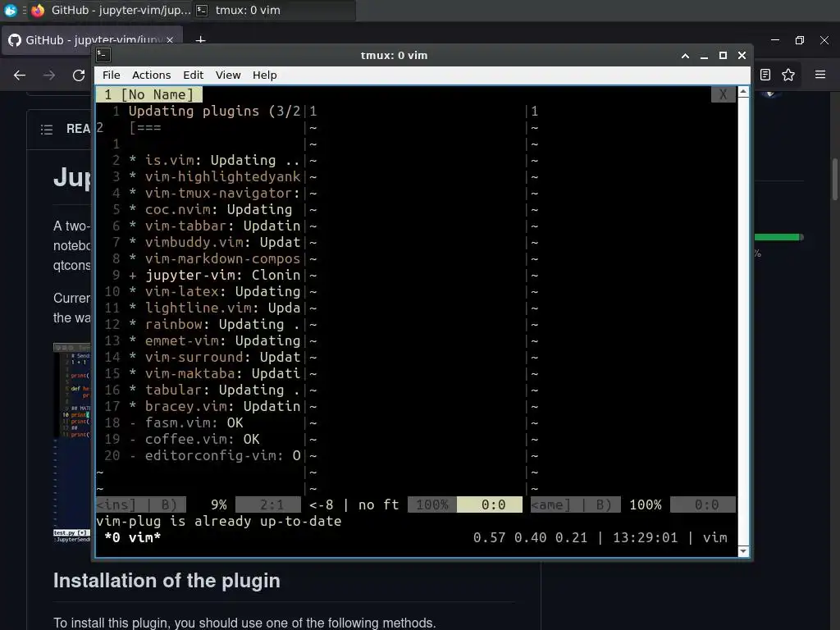Click Firefox page vertical scrollbar thumb

tap(834, 180)
